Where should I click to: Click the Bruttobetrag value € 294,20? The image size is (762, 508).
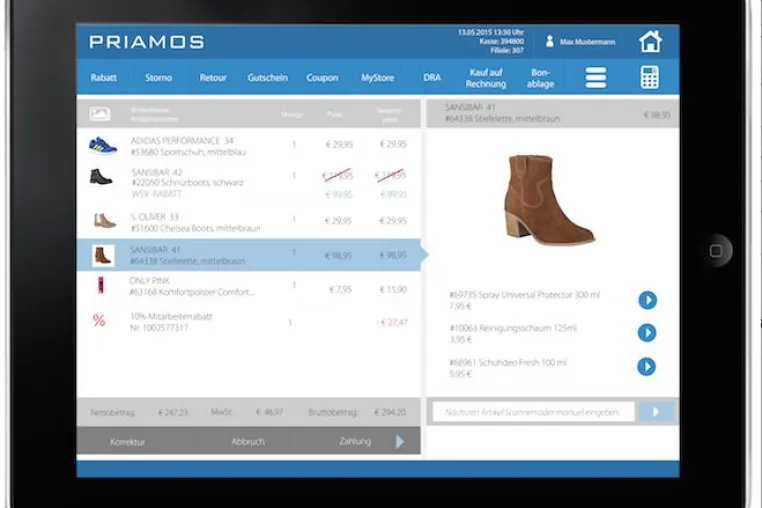click(390, 412)
